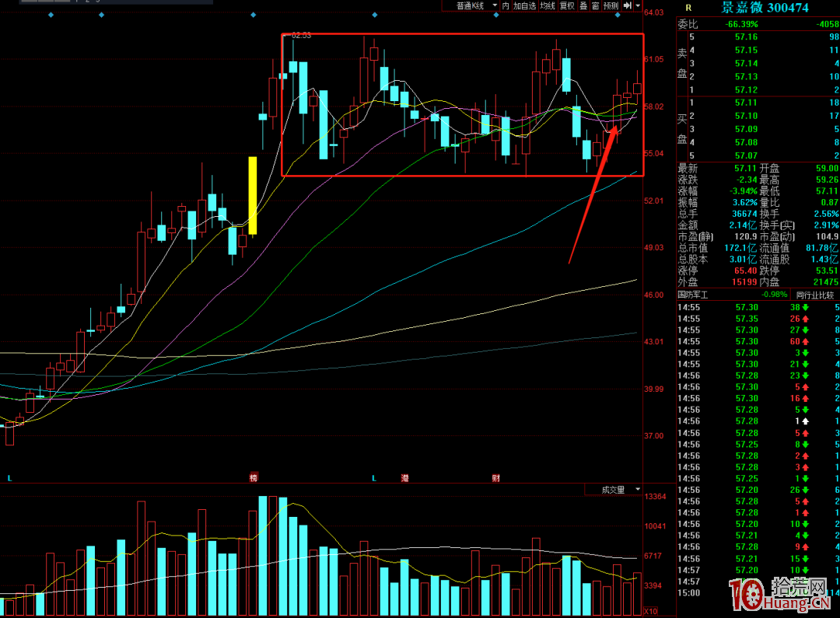Image resolution: width=840 pixels, height=618 pixels.
Task: Click the 预测 forecast button
Action: [611, 6]
